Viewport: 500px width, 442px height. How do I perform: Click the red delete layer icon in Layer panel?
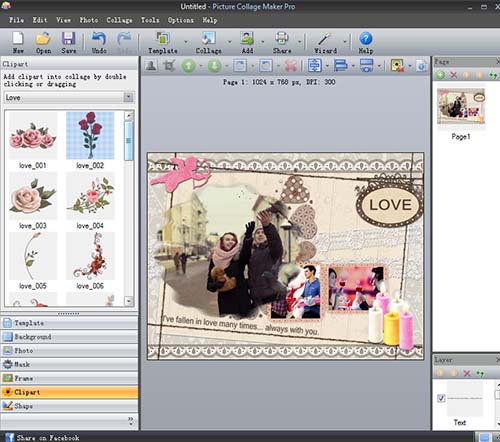point(467,373)
